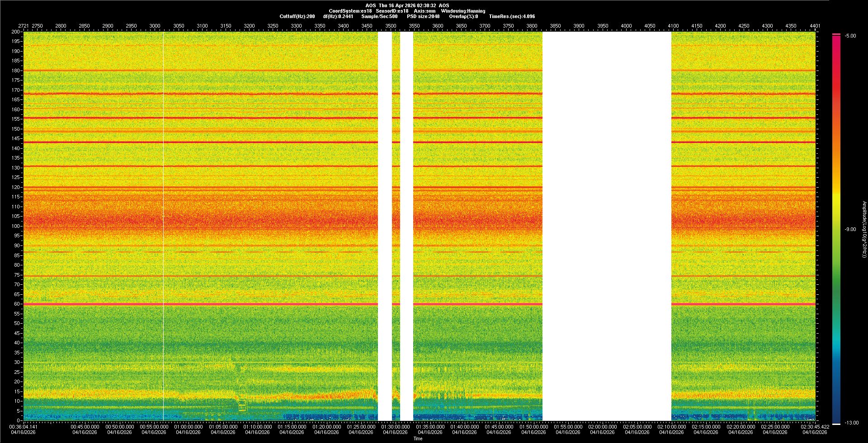Screen dimensions: 868x443
Task: Click the SensorID:es18 header text
Action: (x=392, y=11)
